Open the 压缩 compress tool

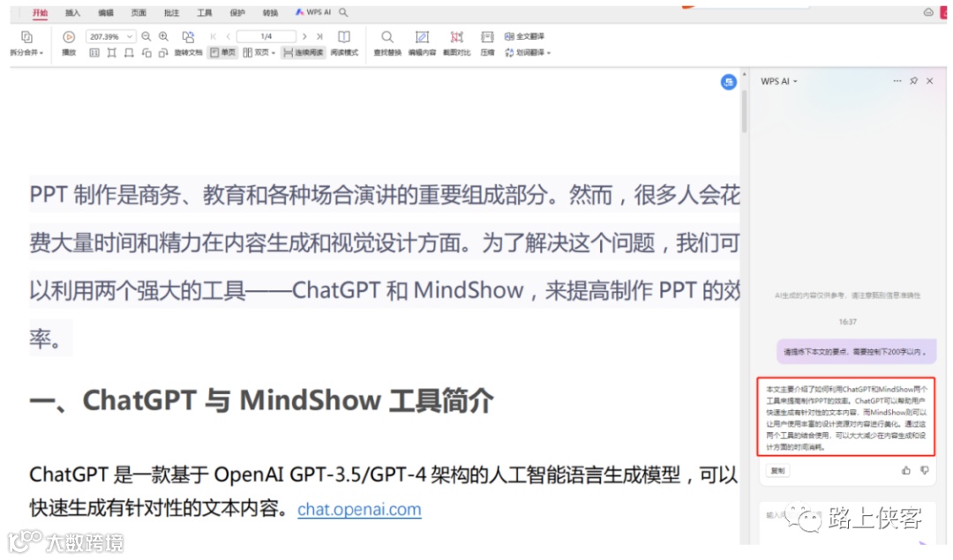click(487, 44)
